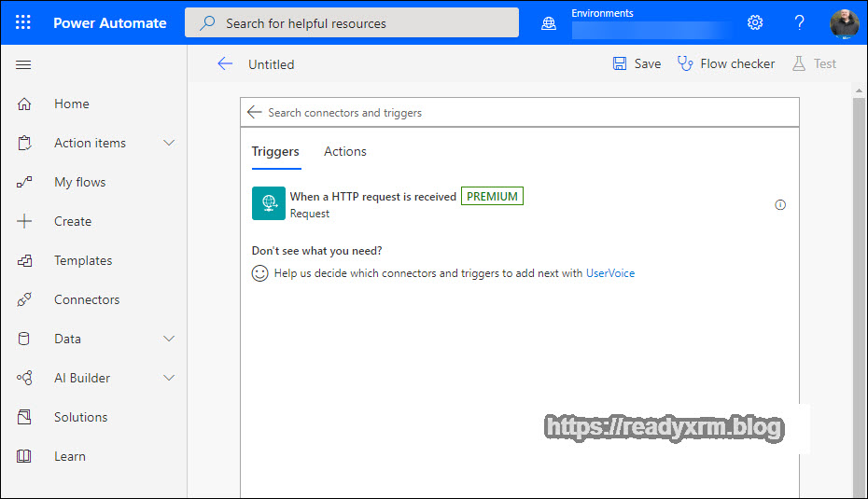The height and width of the screenshot is (499, 868).
Task: Select the Triggers tab
Action: (x=275, y=151)
